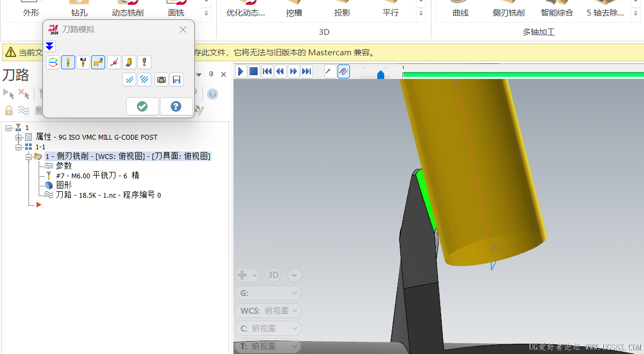Toggle endpoint display button
The image size is (644, 354).
[x=114, y=62]
